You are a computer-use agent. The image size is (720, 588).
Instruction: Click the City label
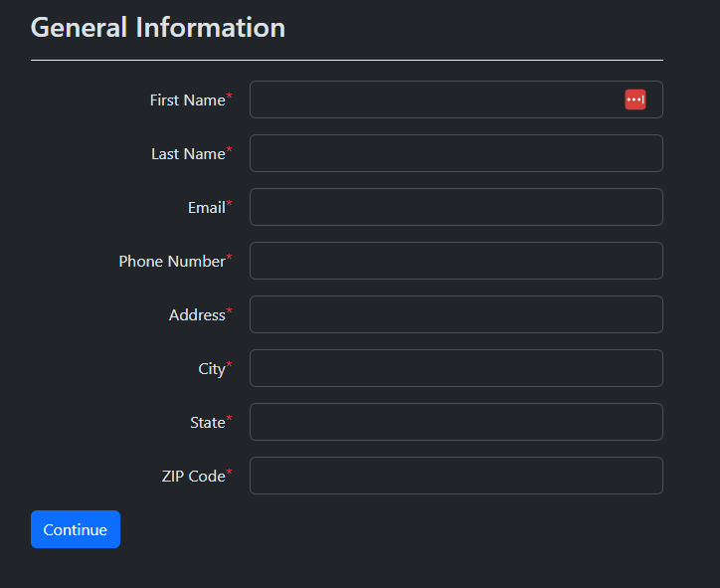pyautogui.click(x=212, y=369)
